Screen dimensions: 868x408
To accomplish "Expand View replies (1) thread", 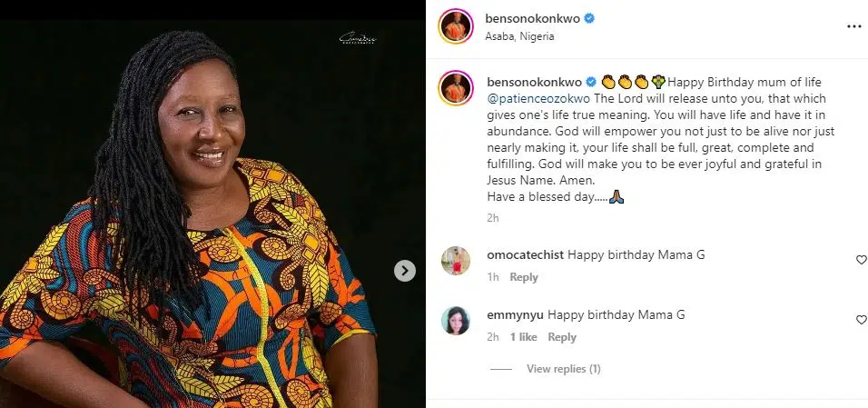I will click(x=563, y=369).
